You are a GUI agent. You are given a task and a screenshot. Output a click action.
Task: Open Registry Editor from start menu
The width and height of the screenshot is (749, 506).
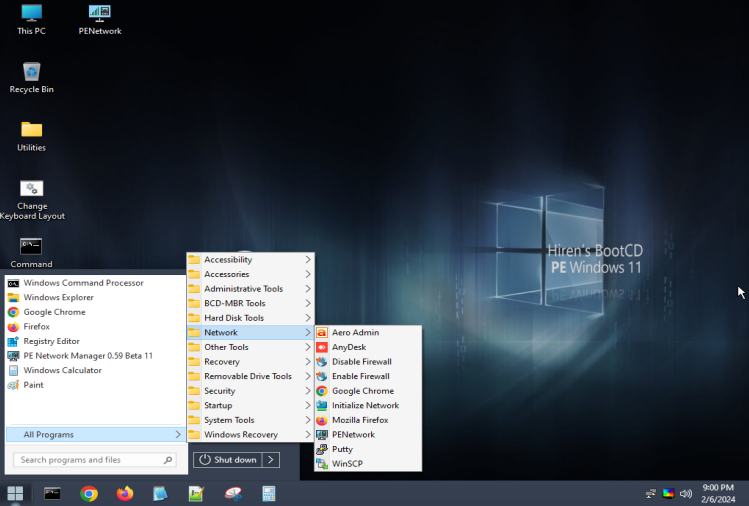pos(96,341)
